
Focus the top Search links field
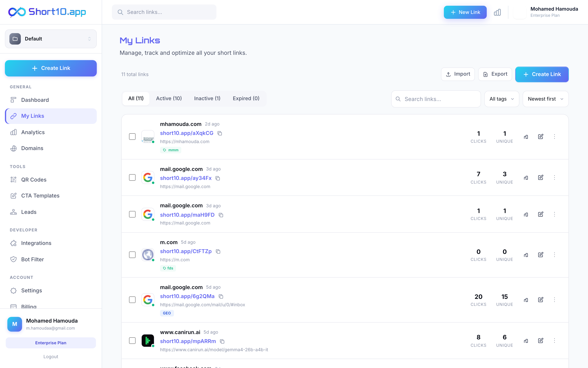tap(164, 12)
